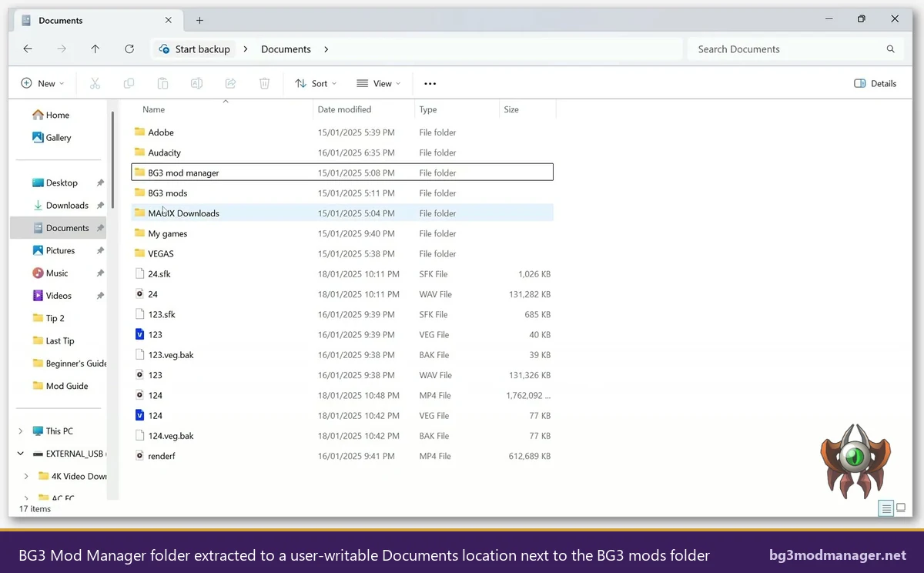Click the pin icon next to Music
The width and height of the screenshot is (924, 573).
point(100,273)
